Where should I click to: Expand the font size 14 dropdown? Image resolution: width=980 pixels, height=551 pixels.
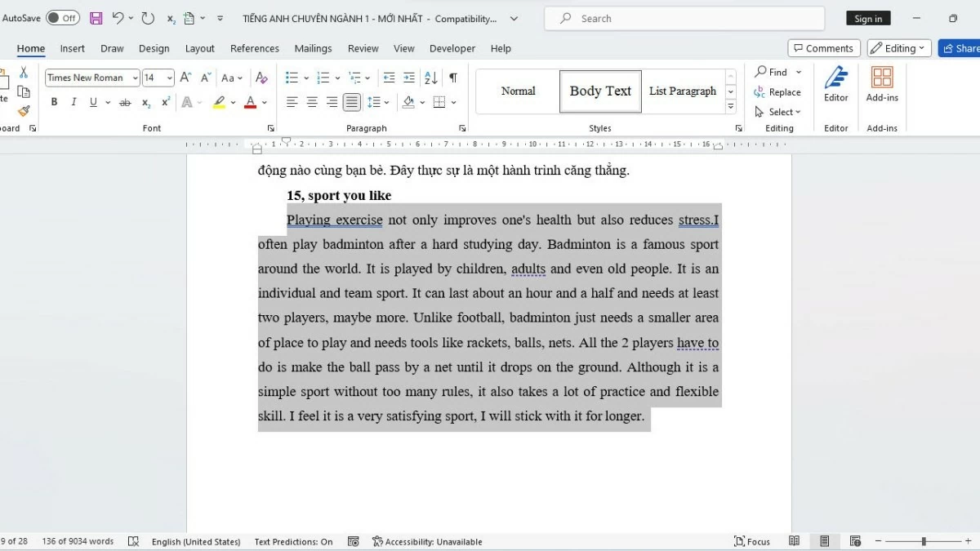[170, 78]
